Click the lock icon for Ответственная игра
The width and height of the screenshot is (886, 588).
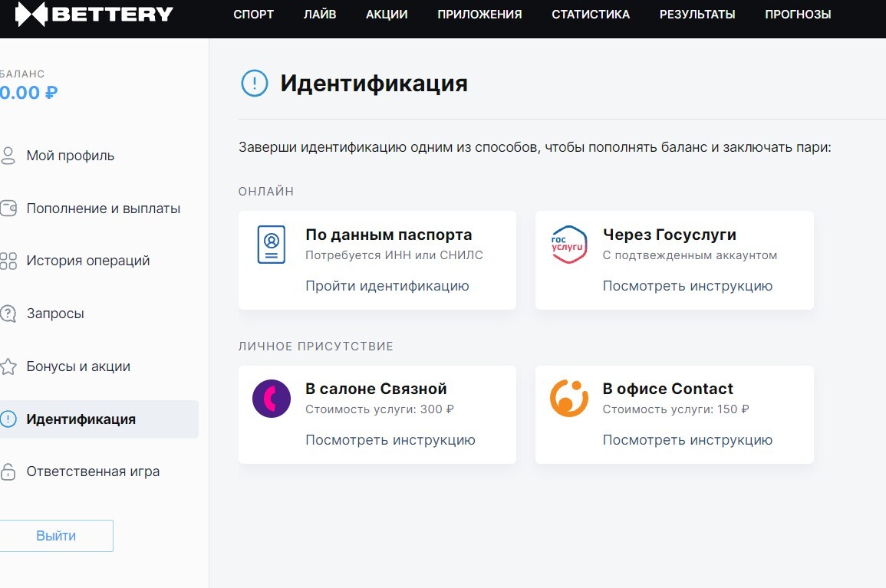click(x=8, y=471)
